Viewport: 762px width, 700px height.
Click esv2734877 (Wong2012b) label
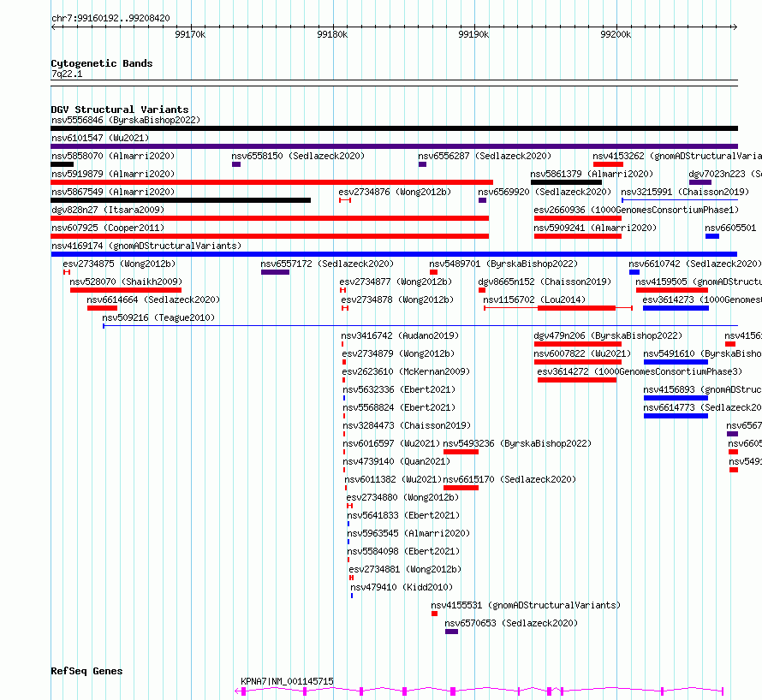point(396,282)
